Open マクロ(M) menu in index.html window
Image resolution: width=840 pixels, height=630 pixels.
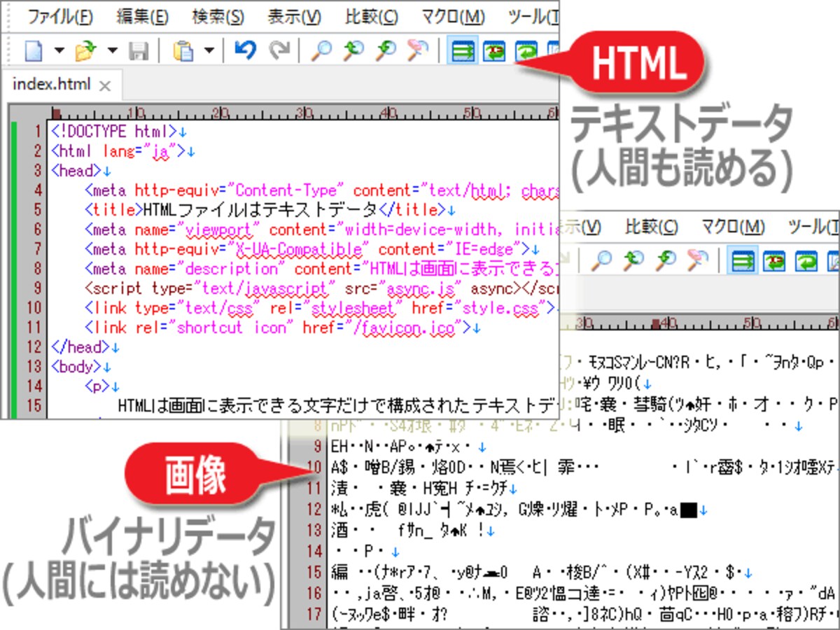(453, 16)
